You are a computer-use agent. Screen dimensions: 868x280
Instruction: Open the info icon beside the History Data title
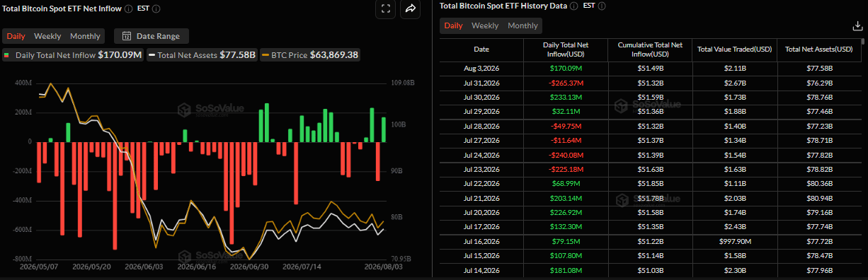click(x=574, y=6)
